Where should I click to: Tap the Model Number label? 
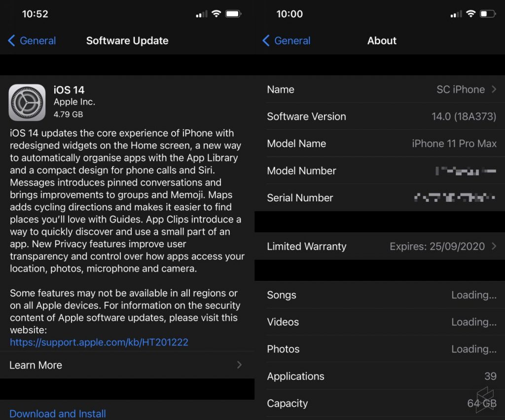(301, 171)
